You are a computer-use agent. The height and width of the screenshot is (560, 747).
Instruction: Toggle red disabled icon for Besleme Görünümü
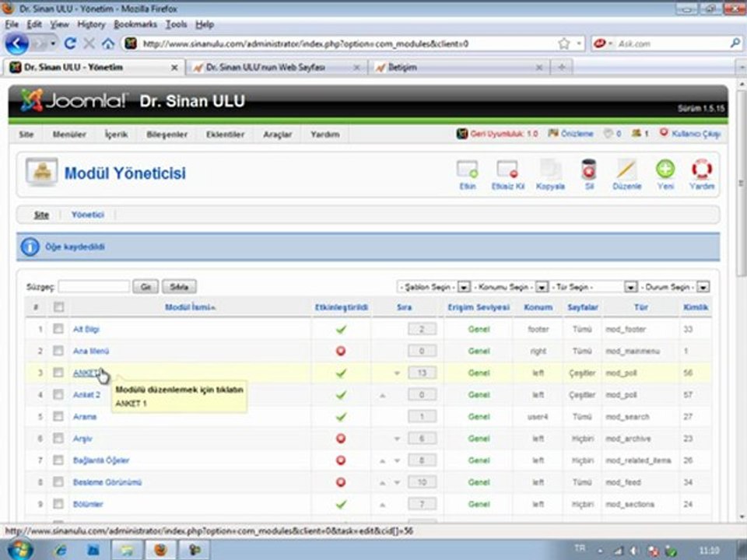click(341, 482)
